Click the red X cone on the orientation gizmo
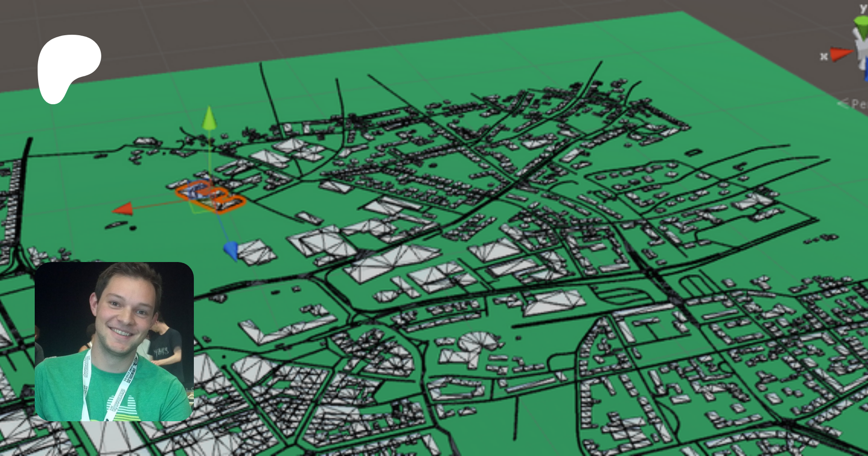Screen dimensions: 868x456 pos(841,55)
